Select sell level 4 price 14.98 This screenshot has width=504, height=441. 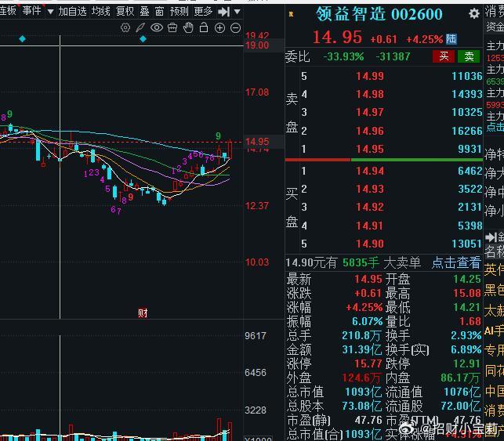pos(370,94)
